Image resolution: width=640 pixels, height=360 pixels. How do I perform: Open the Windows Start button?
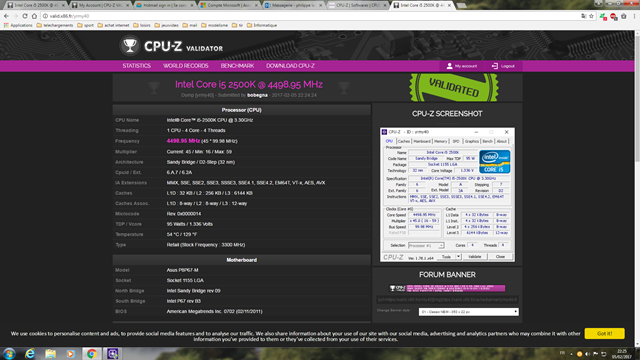pyautogui.click(x=9, y=353)
